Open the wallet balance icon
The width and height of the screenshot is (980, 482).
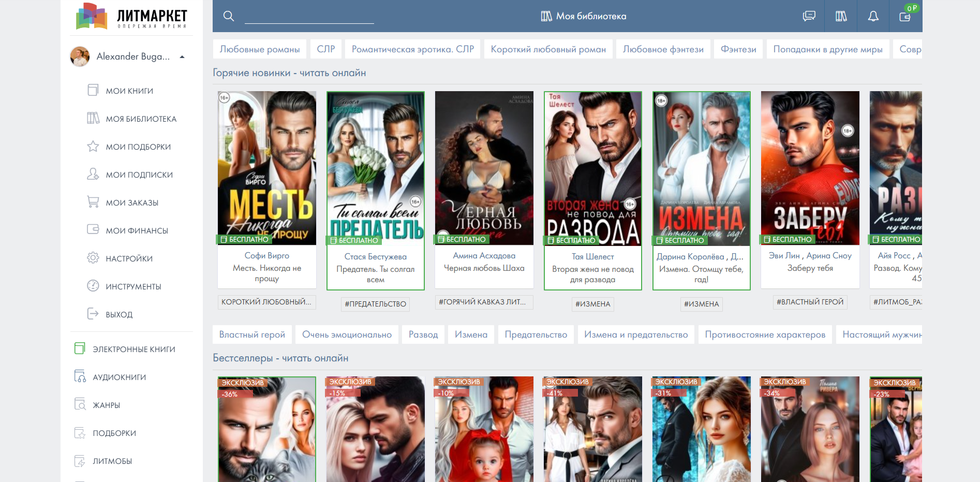[x=905, y=17]
